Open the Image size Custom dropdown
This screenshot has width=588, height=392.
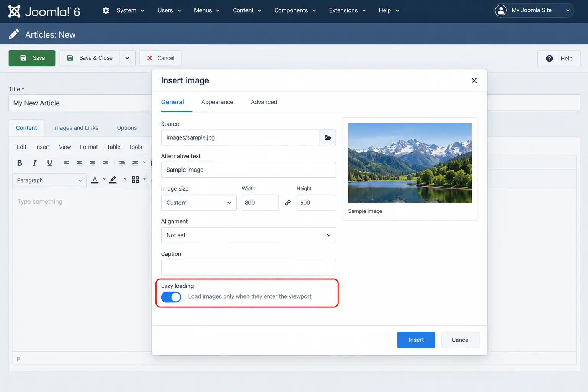[199, 203]
